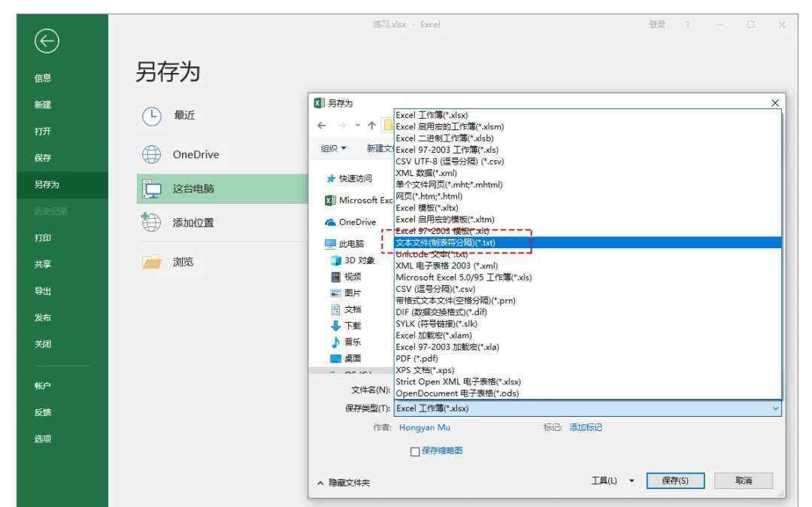Select 快速访问 in navigation pane
This screenshot has width=812, height=507.
click(349, 179)
